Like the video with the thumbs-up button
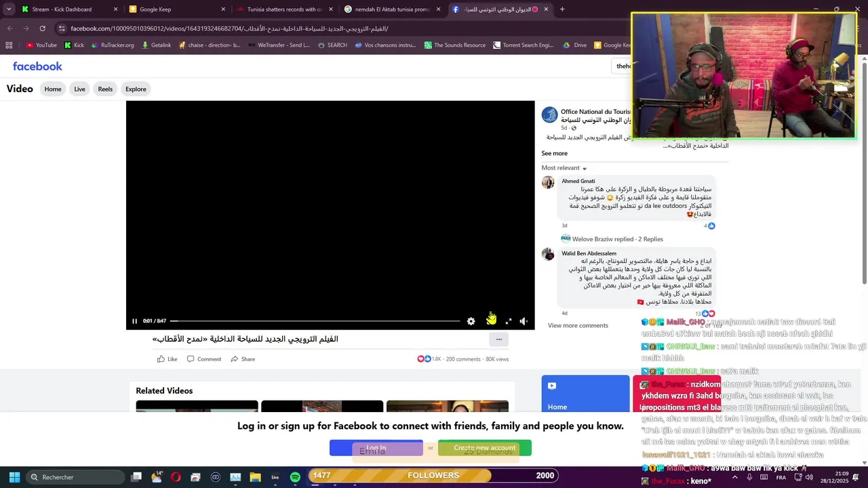This screenshot has height=488, width=868. click(x=167, y=359)
